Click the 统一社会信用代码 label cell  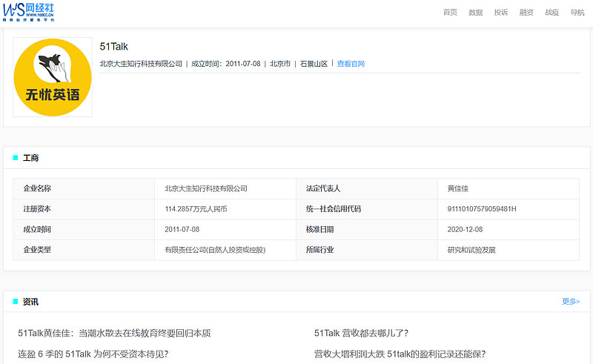pyautogui.click(x=367, y=209)
